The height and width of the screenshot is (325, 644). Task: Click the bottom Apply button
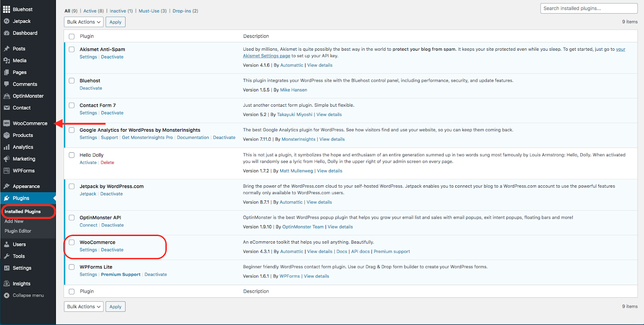tap(116, 306)
